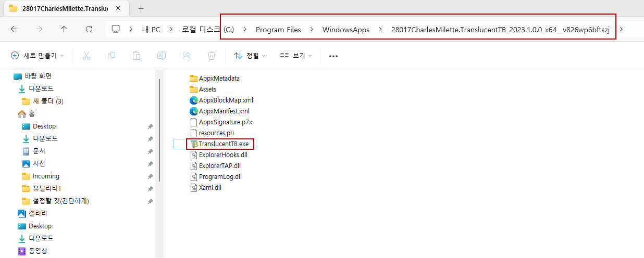Select TranslucentTB.exe file
Viewport: 644px width, 258px height.
219,144
